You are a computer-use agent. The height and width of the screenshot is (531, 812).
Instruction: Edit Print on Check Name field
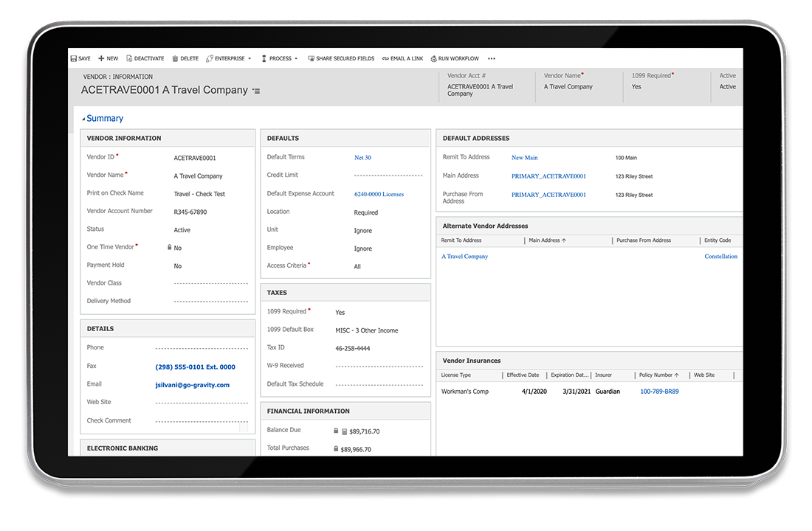tap(199, 194)
